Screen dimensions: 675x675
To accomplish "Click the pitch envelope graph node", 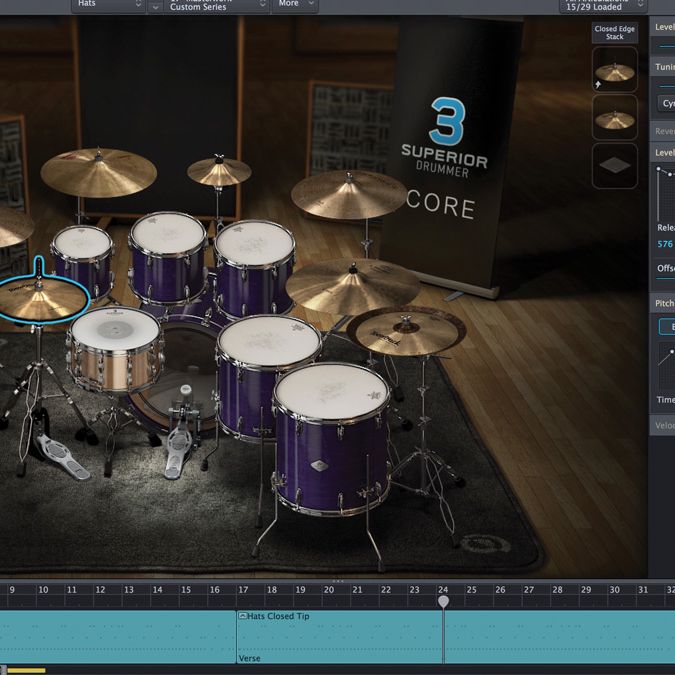I will tap(672, 352).
